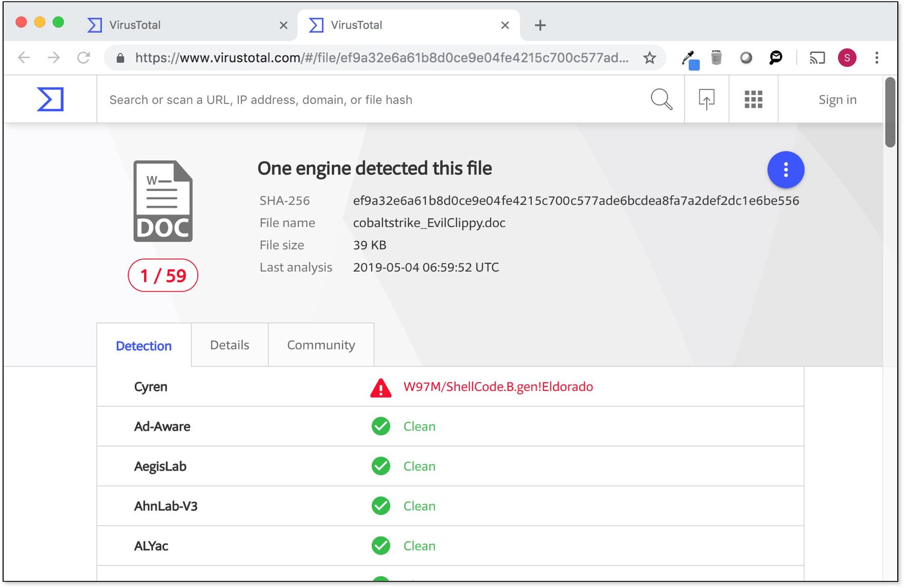
Task: Reload the page
Action: pos(83,58)
